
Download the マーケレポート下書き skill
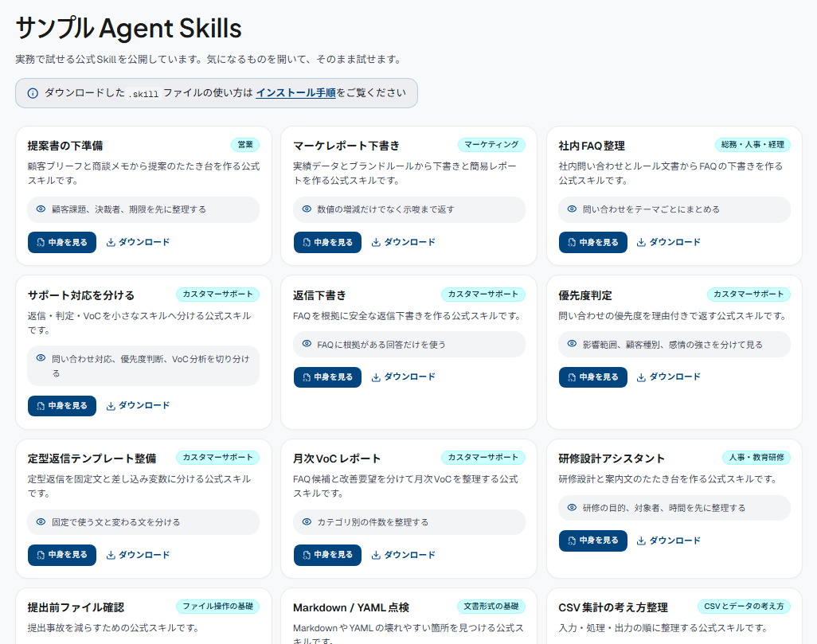pyautogui.click(x=403, y=242)
